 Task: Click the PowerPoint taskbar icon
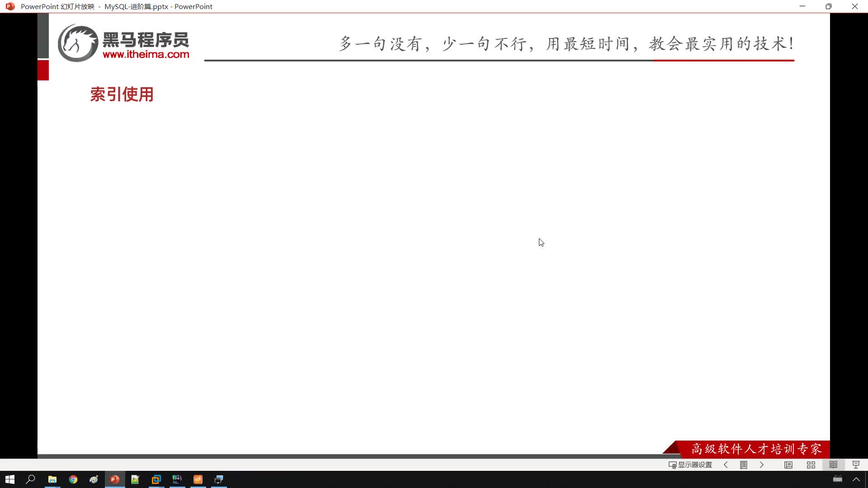tap(114, 479)
